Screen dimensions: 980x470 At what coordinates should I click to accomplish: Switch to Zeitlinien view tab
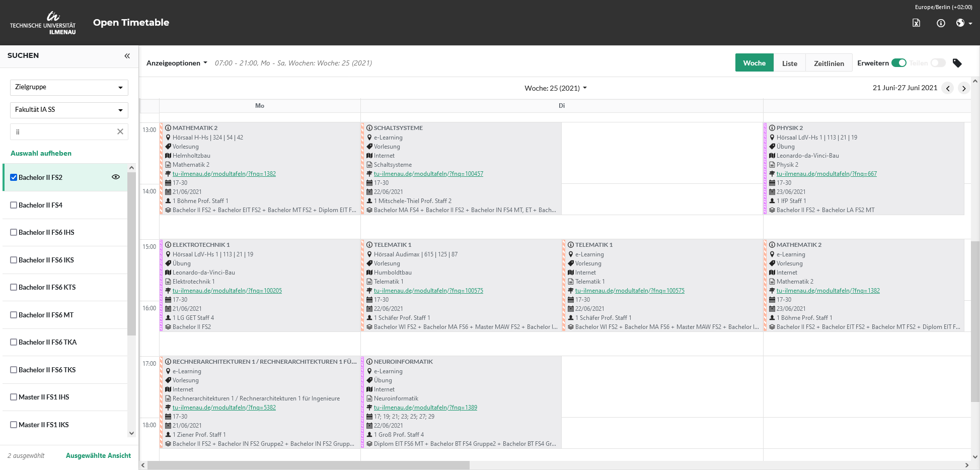(828, 63)
